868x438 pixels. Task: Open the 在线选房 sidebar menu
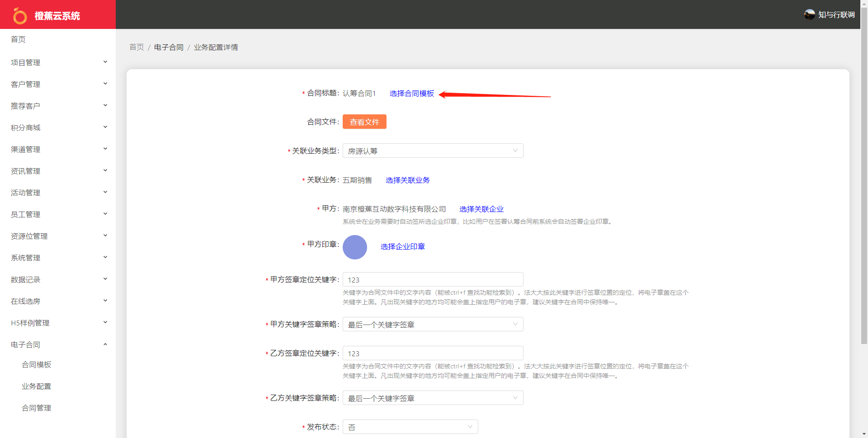58,301
